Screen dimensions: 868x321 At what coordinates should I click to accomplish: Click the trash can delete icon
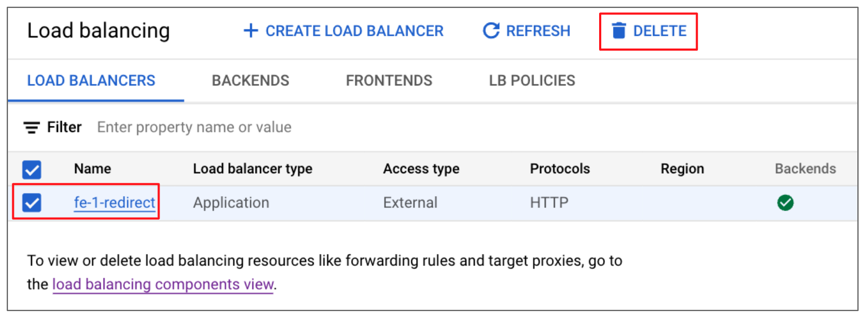pyautogui.click(x=619, y=31)
